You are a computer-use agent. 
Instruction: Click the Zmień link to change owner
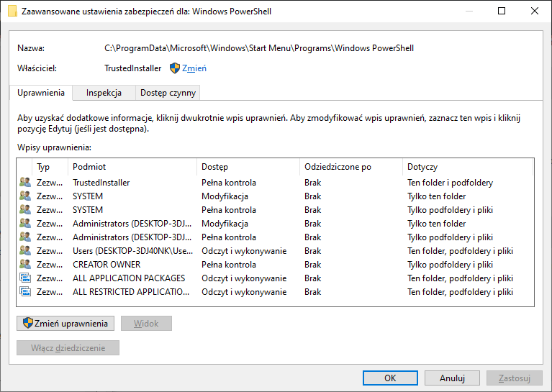coord(194,68)
